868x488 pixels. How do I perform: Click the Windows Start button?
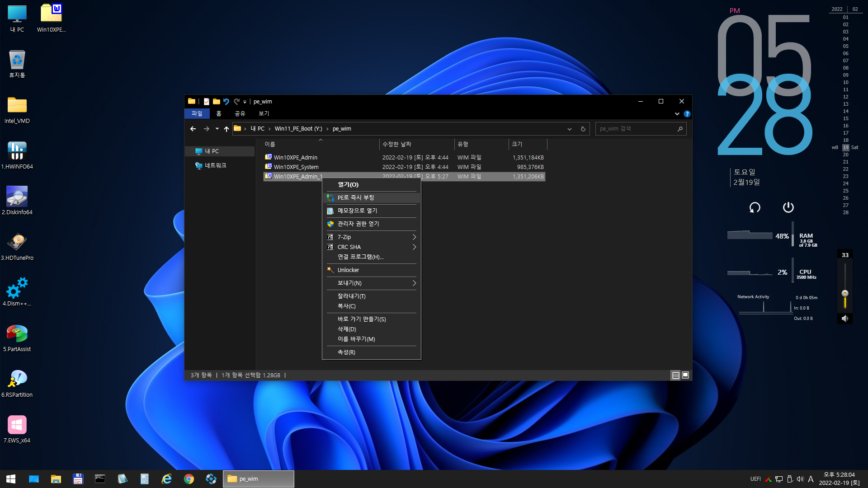click(11, 479)
